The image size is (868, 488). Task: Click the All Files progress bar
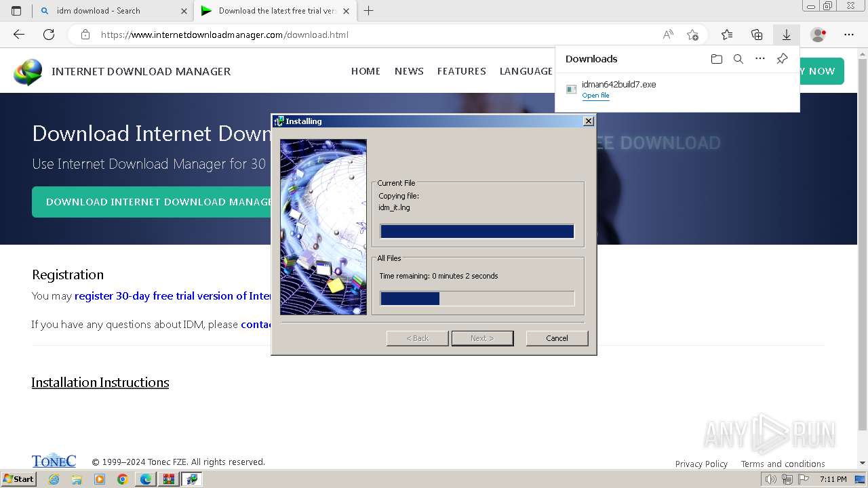(x=477, y=298)
